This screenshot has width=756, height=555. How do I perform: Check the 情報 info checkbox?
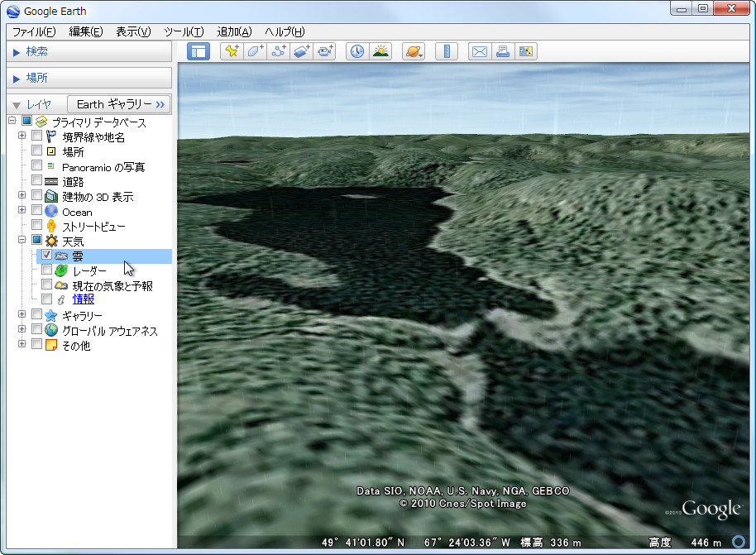[x=47, y=299]
